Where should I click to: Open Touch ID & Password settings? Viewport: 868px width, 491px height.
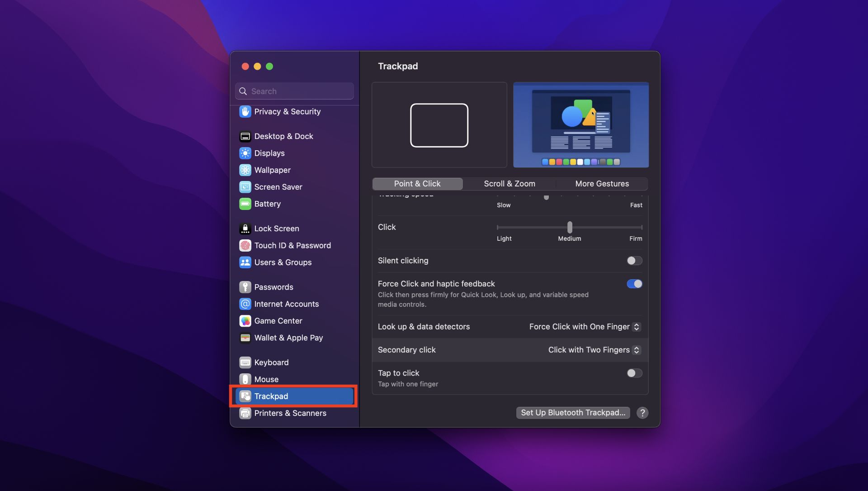[x=292, y=245]
